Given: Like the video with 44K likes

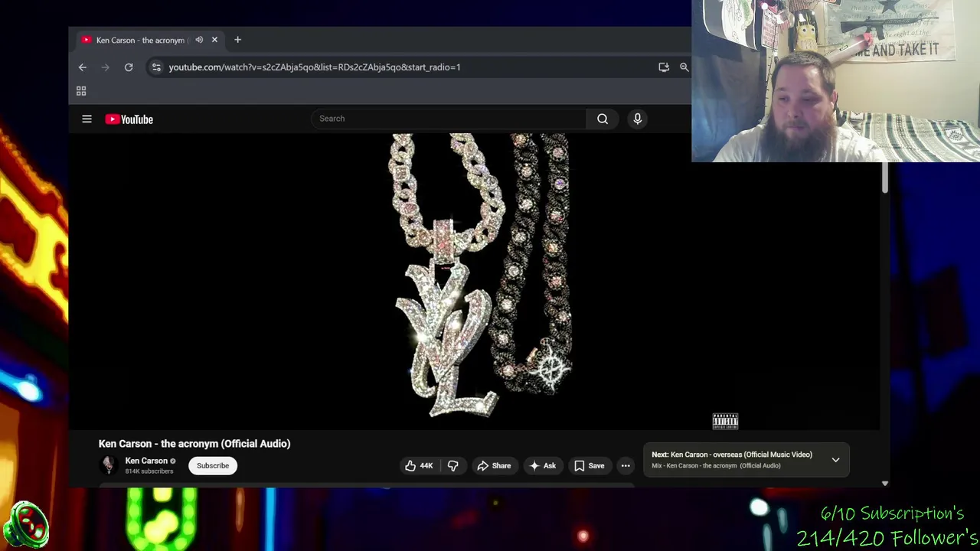Looking at the screenshot, I should pyautogui.click(x=418, y=465).
